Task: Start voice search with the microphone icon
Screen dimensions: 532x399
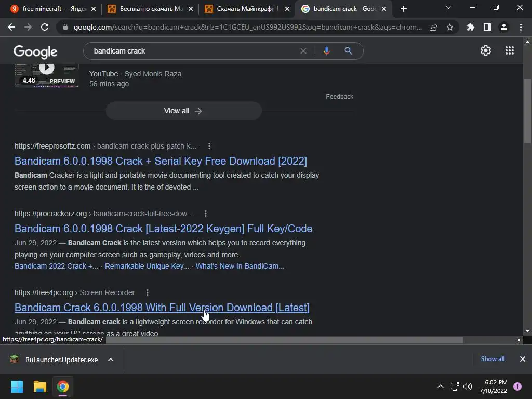Action: pyautogui.click(x=326, y=51)
